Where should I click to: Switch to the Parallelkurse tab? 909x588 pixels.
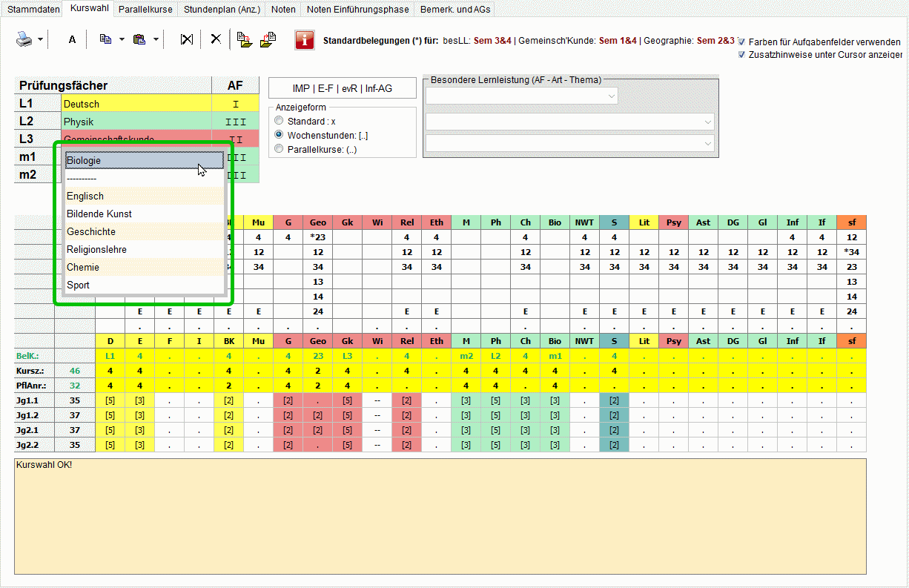[x=145, y=10]
